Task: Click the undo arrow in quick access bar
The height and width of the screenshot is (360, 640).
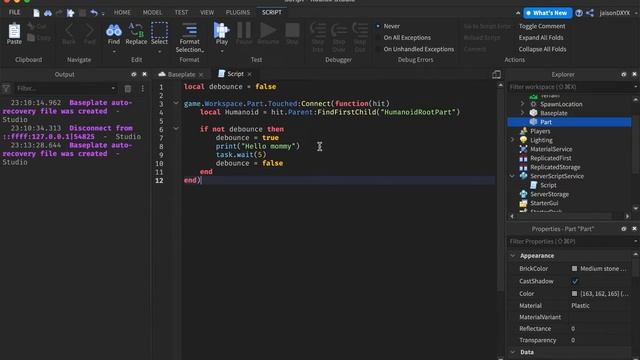Action: [94, 13]
